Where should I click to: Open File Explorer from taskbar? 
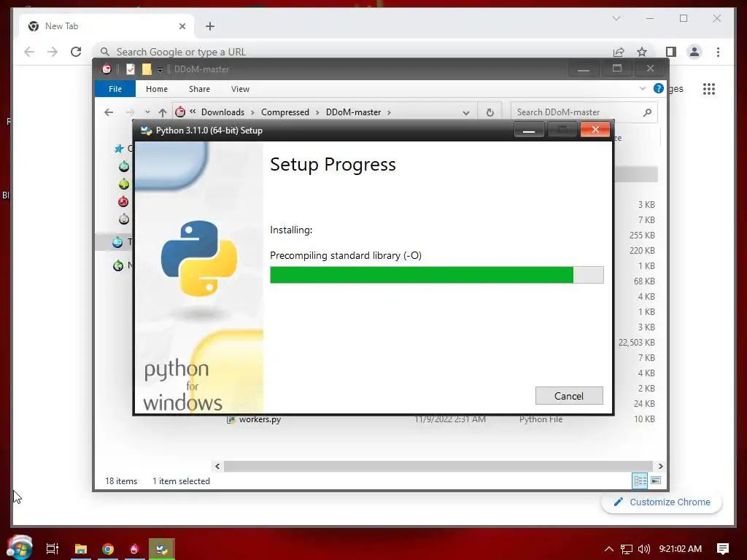click(80, 548)
